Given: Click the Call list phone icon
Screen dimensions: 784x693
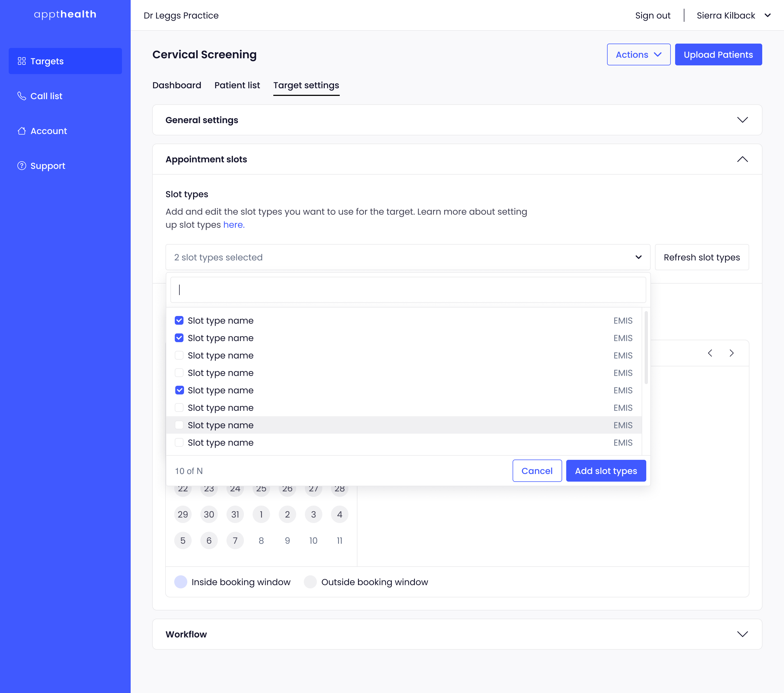Looking at the screenshot, I should point(22,96).
